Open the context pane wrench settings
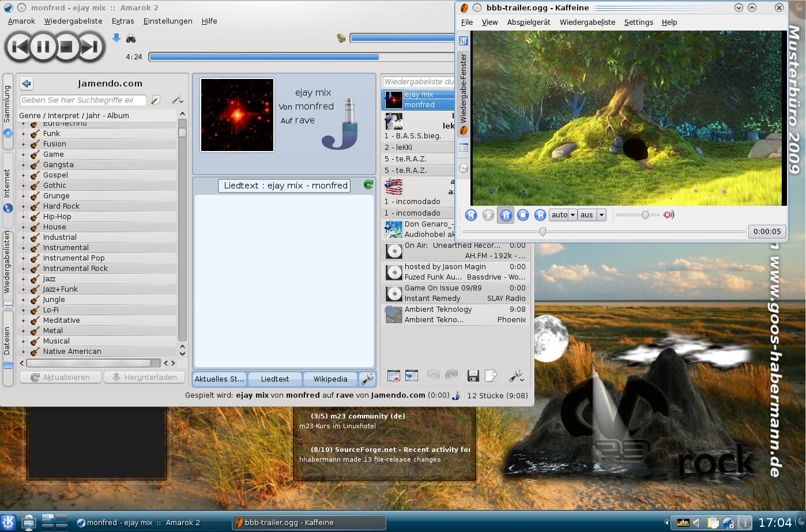Image resolution: width=806 pixels, height=532 pixels. click(368, 379)
